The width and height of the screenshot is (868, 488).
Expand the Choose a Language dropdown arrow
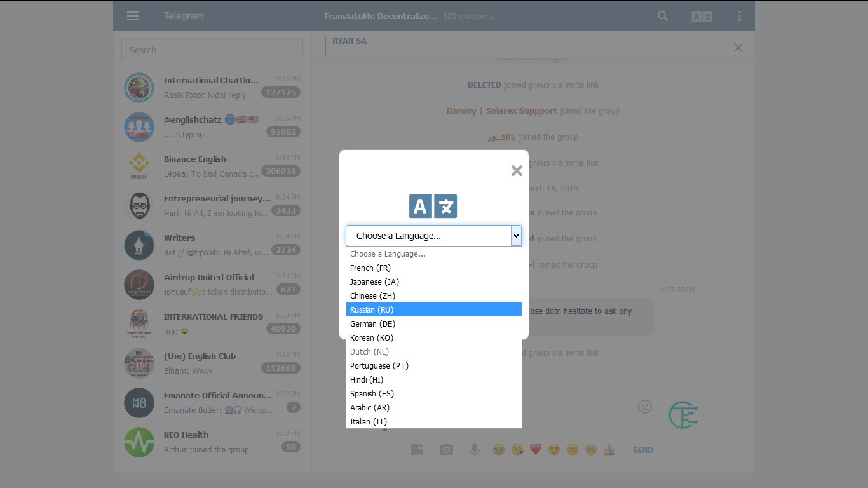516,236
